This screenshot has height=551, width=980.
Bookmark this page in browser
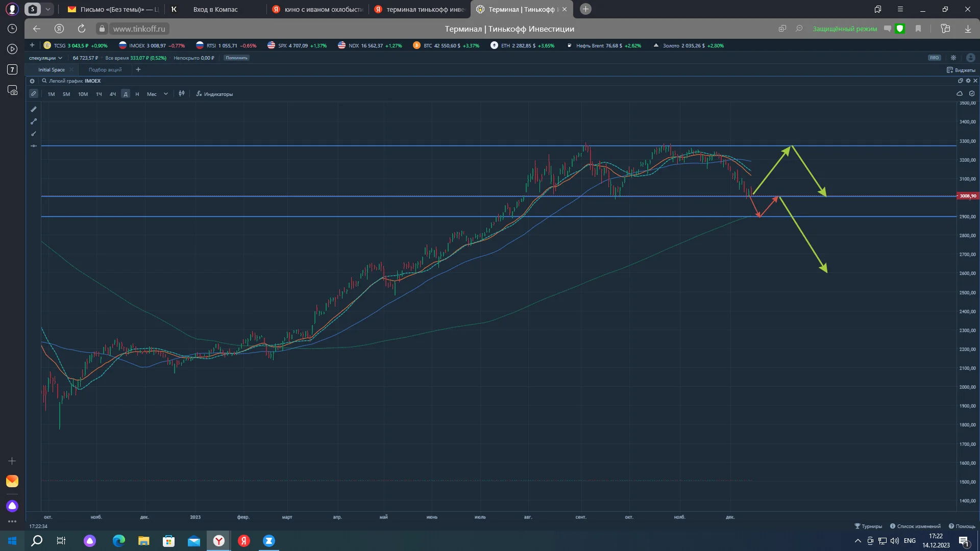tap(918, 29)
